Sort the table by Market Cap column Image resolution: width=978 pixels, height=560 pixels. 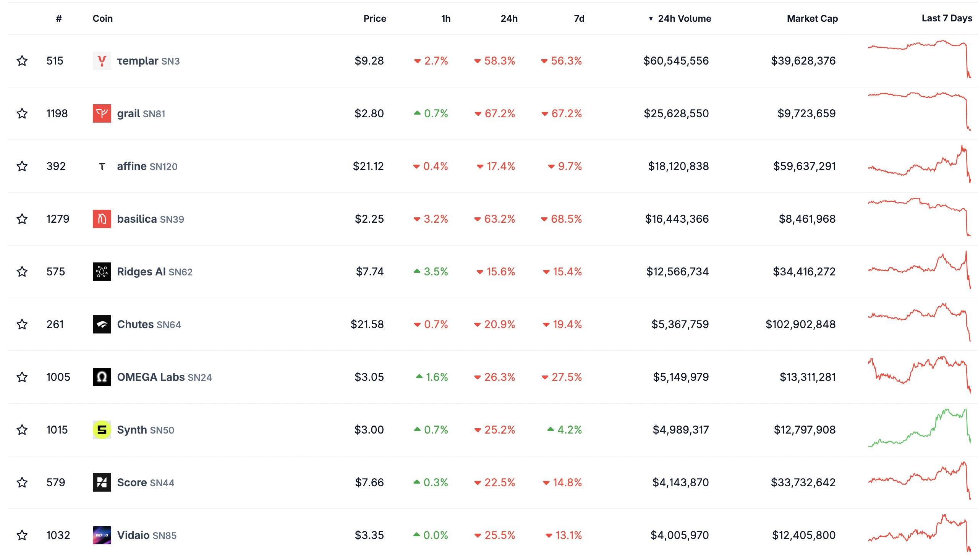812,18
